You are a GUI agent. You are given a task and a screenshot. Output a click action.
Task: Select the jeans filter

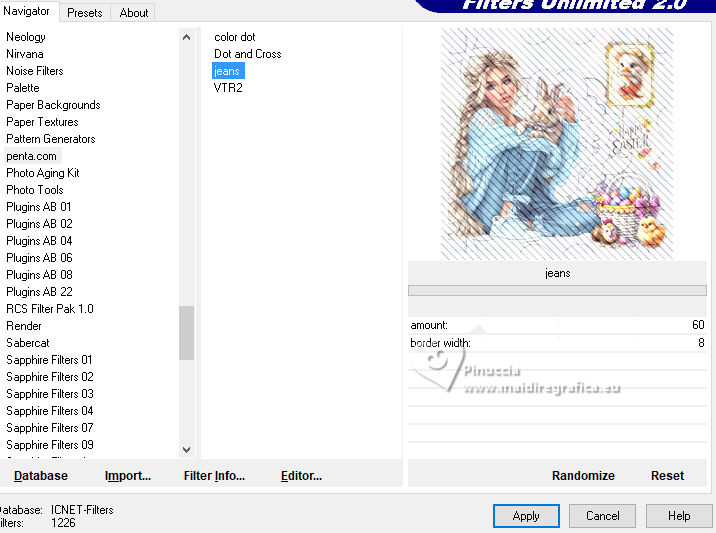(228, 71)
